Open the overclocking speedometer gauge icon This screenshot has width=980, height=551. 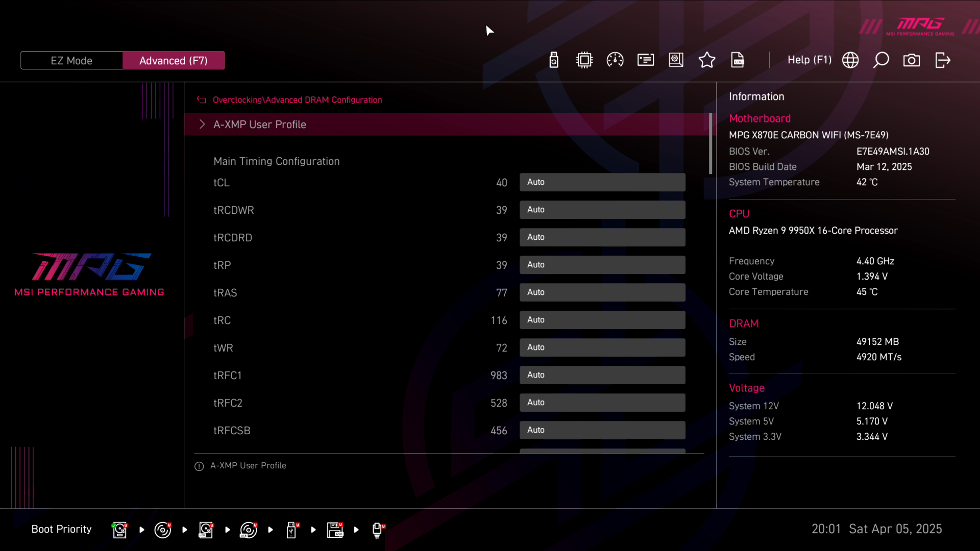click(x=615, y=60)
